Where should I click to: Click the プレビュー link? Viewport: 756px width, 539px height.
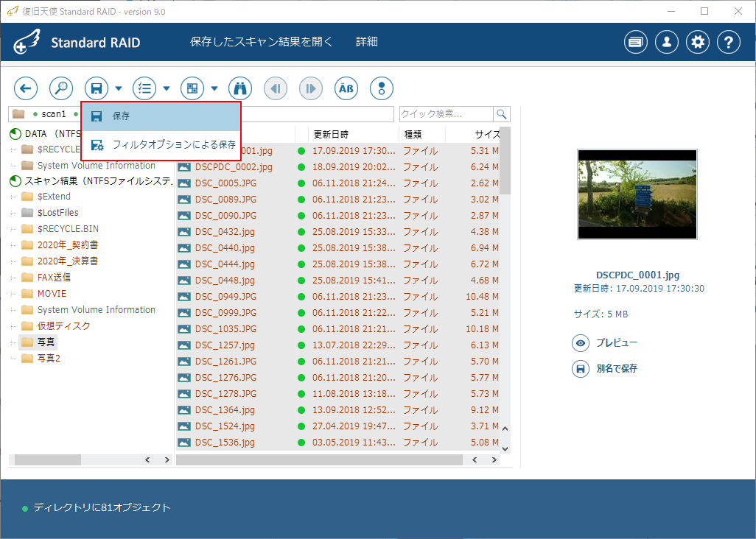click(617, 343)
